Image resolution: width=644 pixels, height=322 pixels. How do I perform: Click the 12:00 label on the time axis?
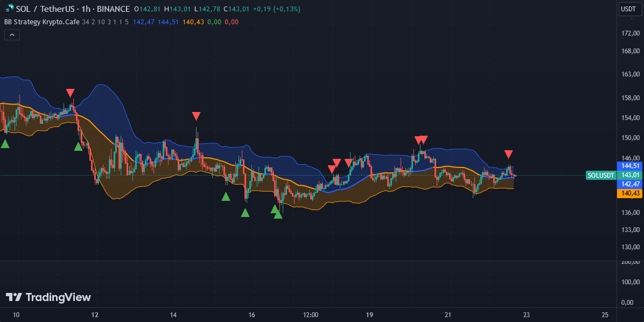pos(311,314)
